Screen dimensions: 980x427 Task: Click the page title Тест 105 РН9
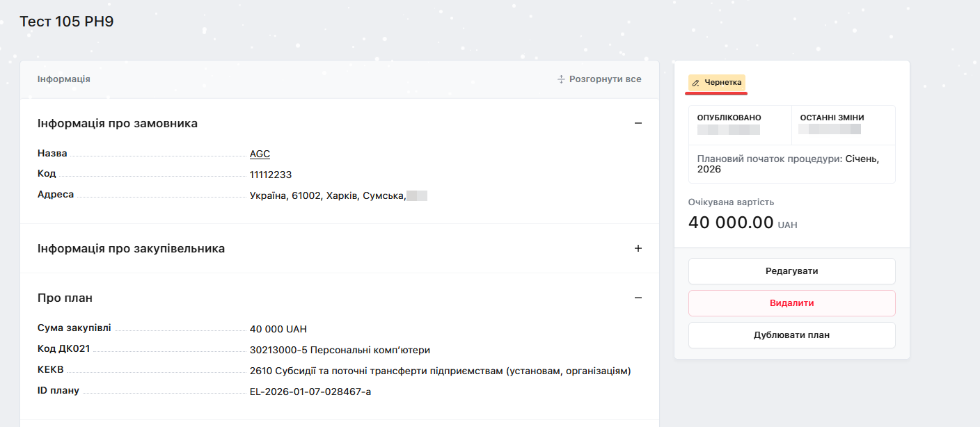pos(67,22)
